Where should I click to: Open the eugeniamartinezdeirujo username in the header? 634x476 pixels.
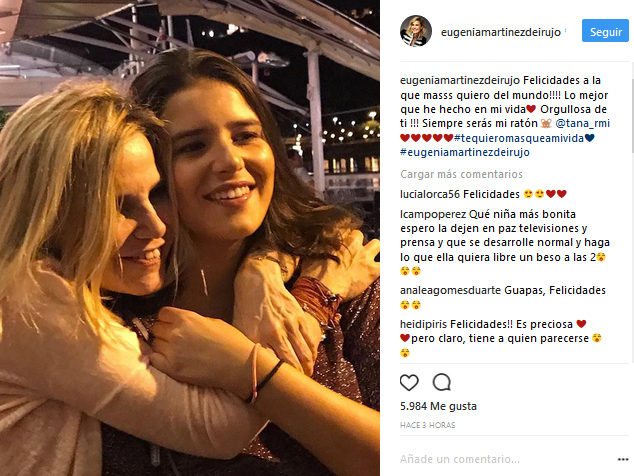tap(501, 32)
